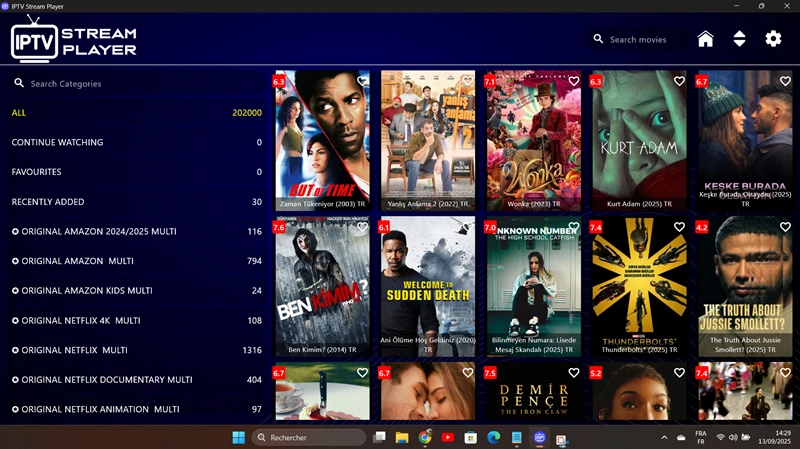
Task: Click the taskbar Rechercher search box
Action: pyautogui.click(x=309, y=437)
